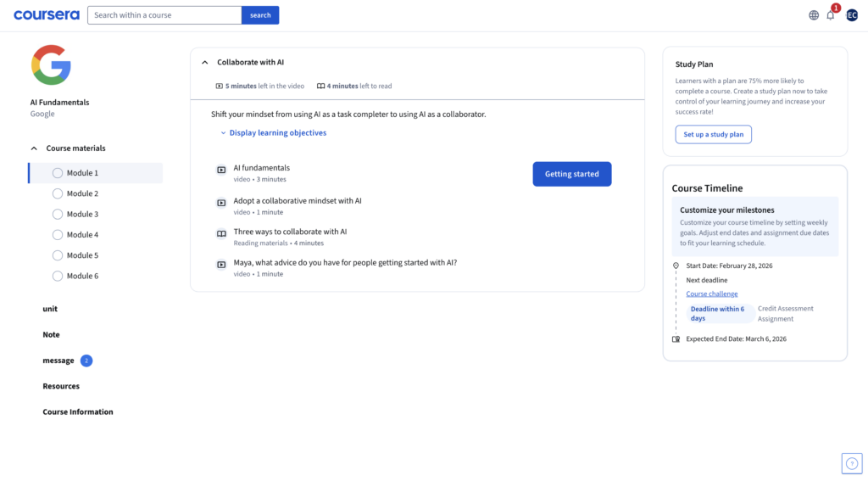Screen dimensions: 868x481
Task: Click the Study Plan heading
Action: point(693,64)
